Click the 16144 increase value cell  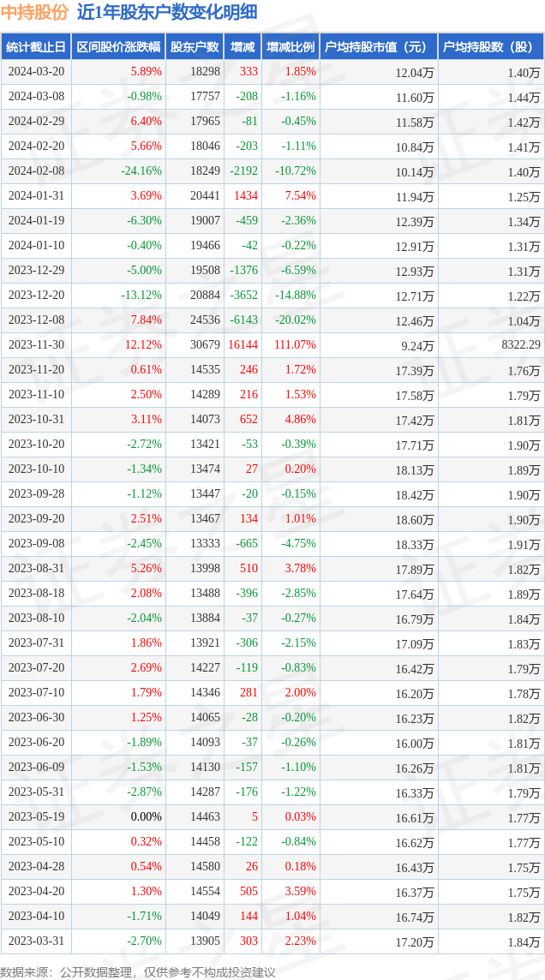(243, 345)
